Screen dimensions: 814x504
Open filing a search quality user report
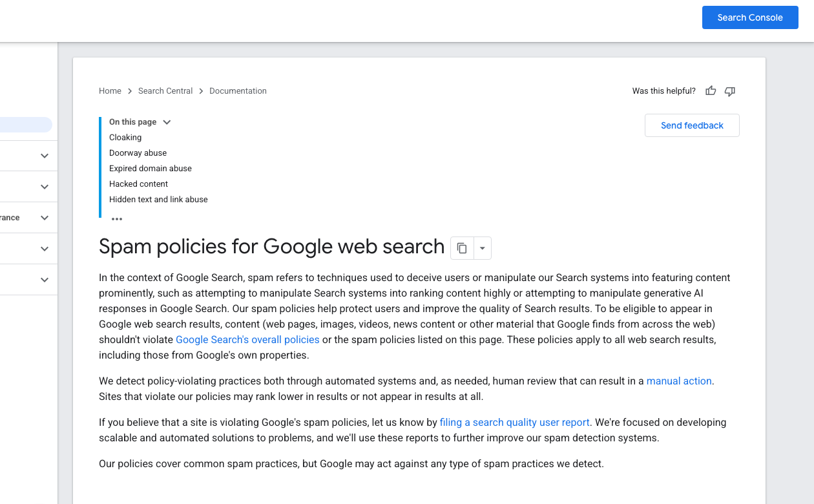[515, 423]
